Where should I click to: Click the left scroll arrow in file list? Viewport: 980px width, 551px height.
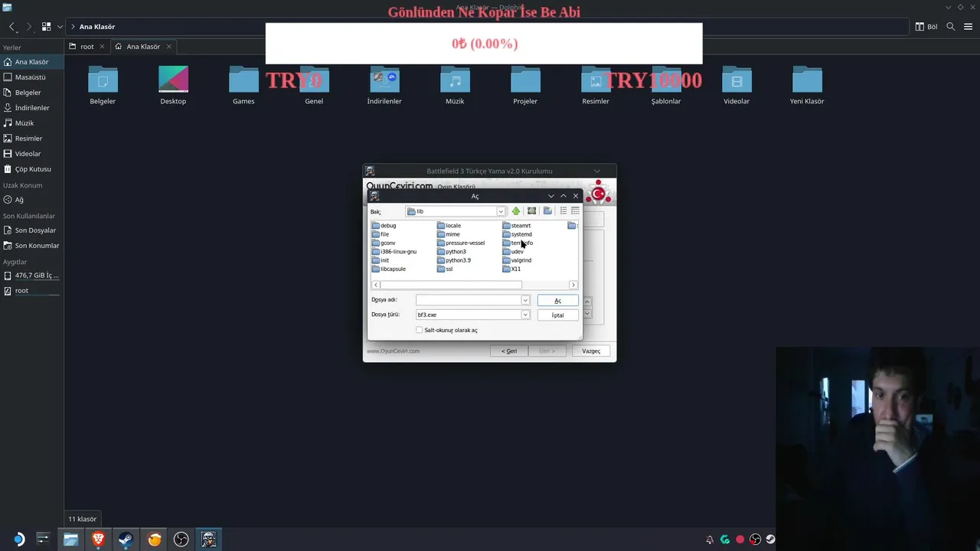click(376, 285)
